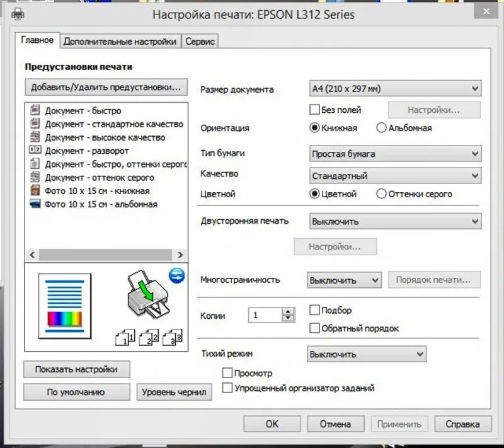Expand the "Качество" dropdown
Screen dimensions: 504x448
(x=396, y=176)
